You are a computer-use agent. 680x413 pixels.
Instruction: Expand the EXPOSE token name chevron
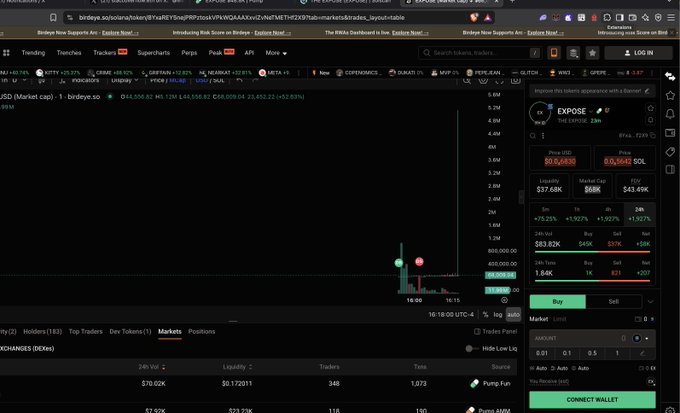tap(591, 111)
